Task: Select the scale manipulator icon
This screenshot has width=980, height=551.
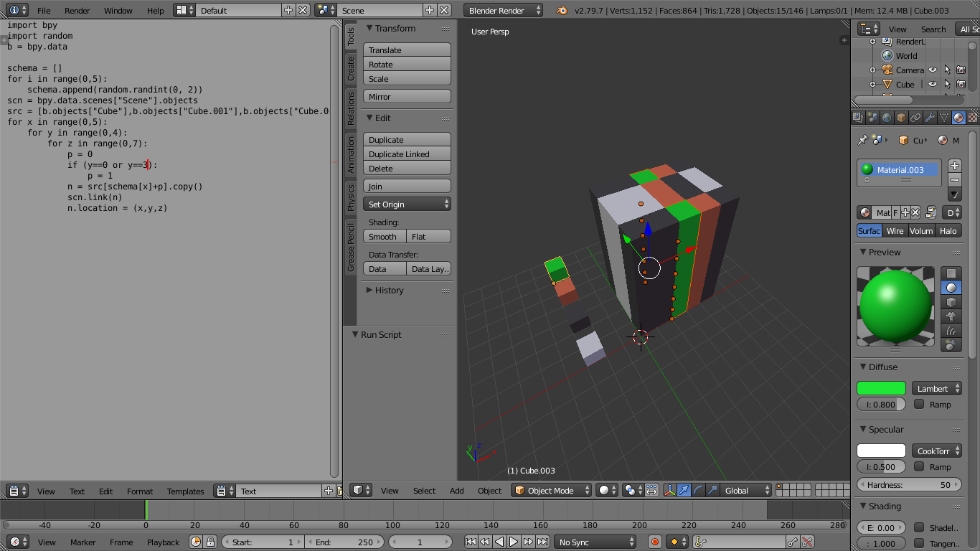Action: (x=712, y=491)
